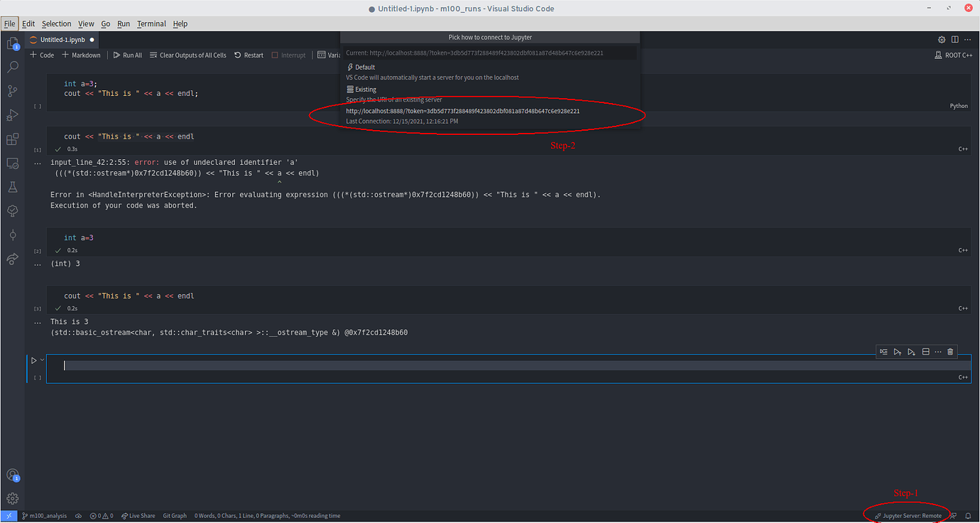Select the Run and Debug sidebar icon
980x523 pixels.
11,114
